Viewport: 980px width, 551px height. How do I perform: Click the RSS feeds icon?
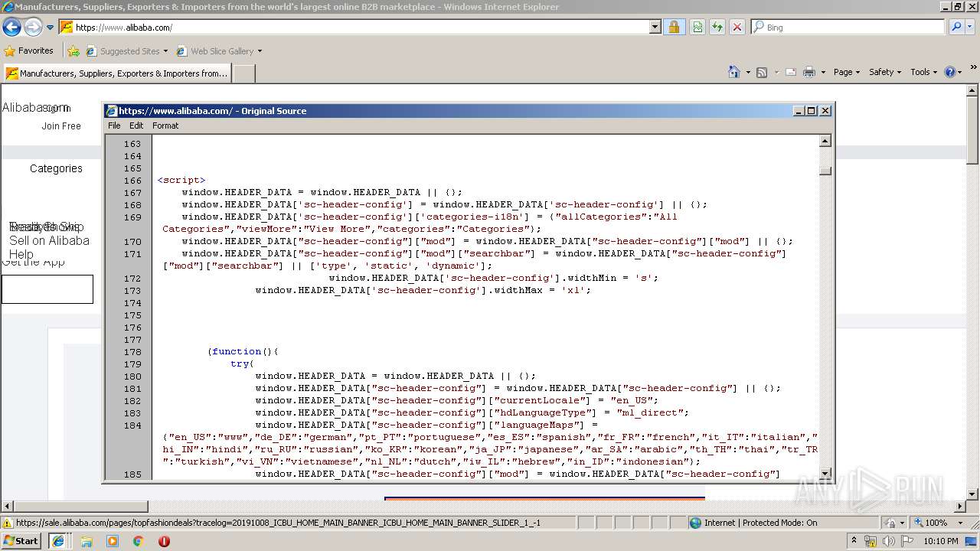tap(762, 72)
